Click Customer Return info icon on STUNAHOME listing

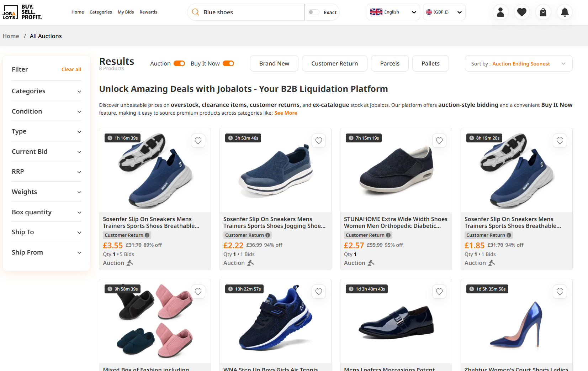coord(388,235)
